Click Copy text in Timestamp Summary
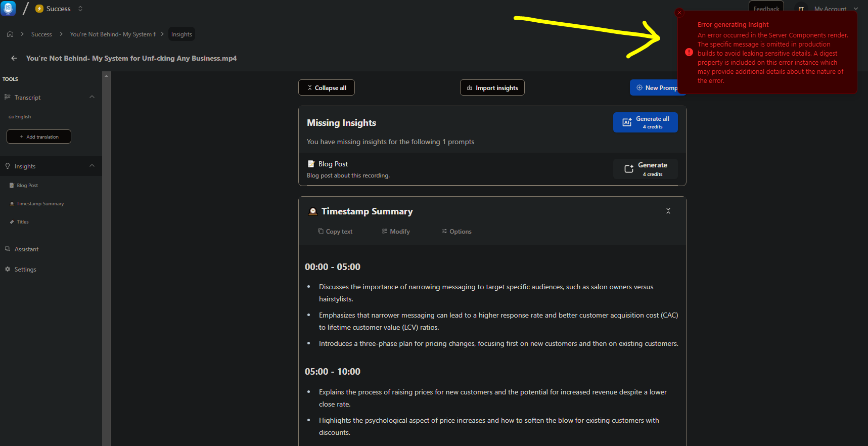868x446 pixels. click(x=335, y=232)
